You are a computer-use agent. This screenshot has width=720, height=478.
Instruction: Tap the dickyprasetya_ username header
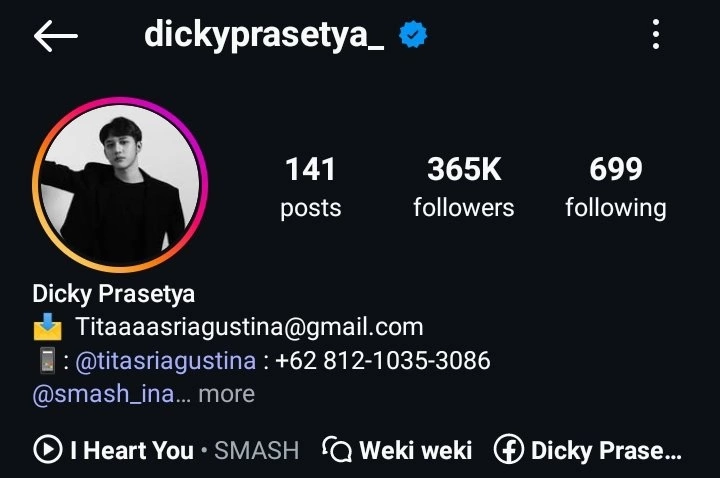pyautogui.click(x=264, y=35)
